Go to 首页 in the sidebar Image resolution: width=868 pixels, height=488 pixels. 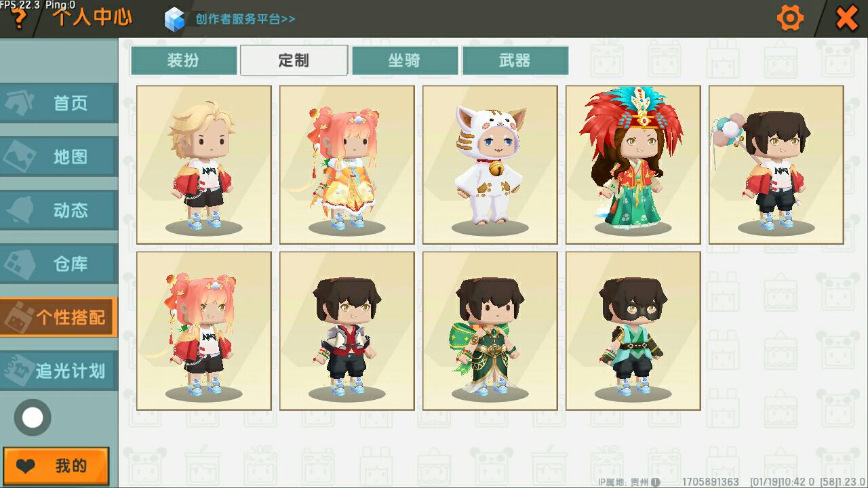[x=58, y=103]
